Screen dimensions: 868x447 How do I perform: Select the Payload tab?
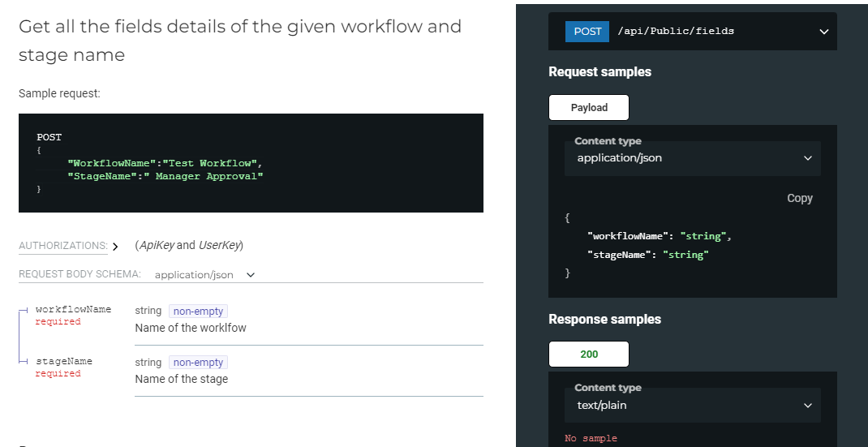pyautogui.click(x=589, y=108)
